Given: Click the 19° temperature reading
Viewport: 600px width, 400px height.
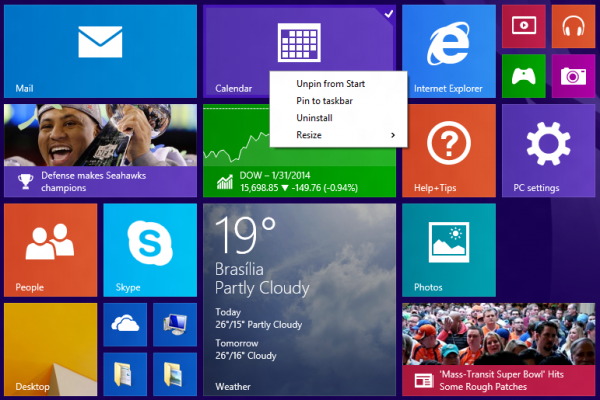Looking at the screenshot, I should click(x=245, y=235).
